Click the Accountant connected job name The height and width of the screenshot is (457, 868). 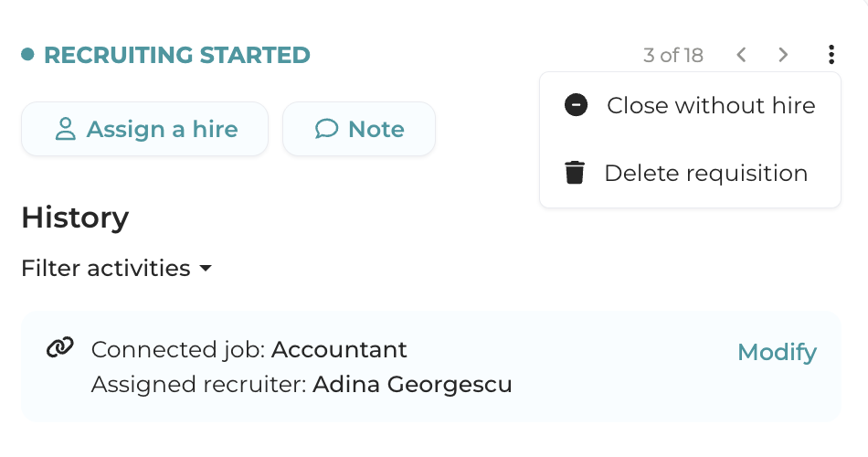click(x=339, y=349)
